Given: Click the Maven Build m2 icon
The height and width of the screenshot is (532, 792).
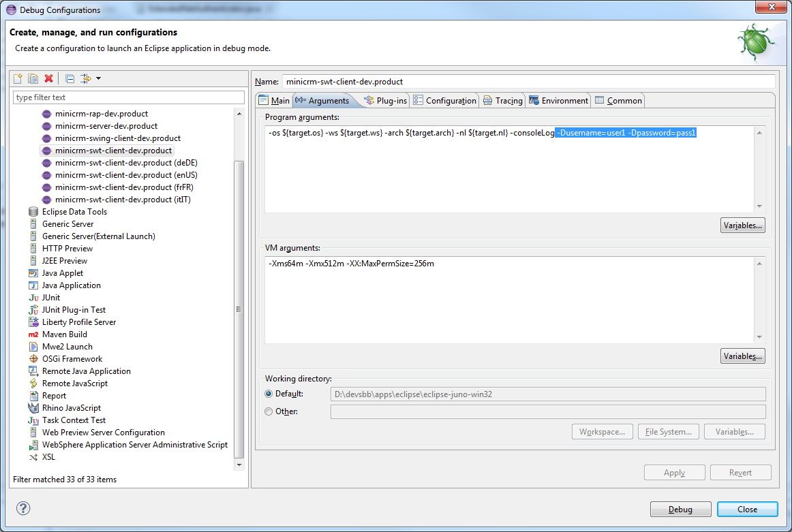Looking at the screenshot, I should pos(33,334).
